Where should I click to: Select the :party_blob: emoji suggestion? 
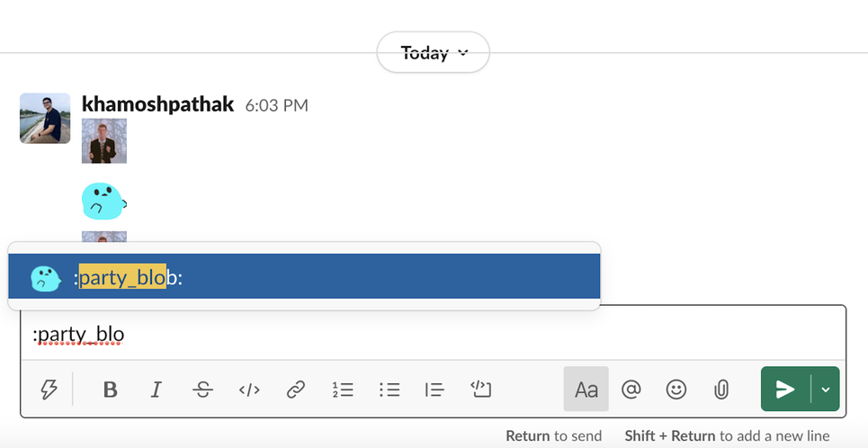pyautogui.click(x=304, y=276)
